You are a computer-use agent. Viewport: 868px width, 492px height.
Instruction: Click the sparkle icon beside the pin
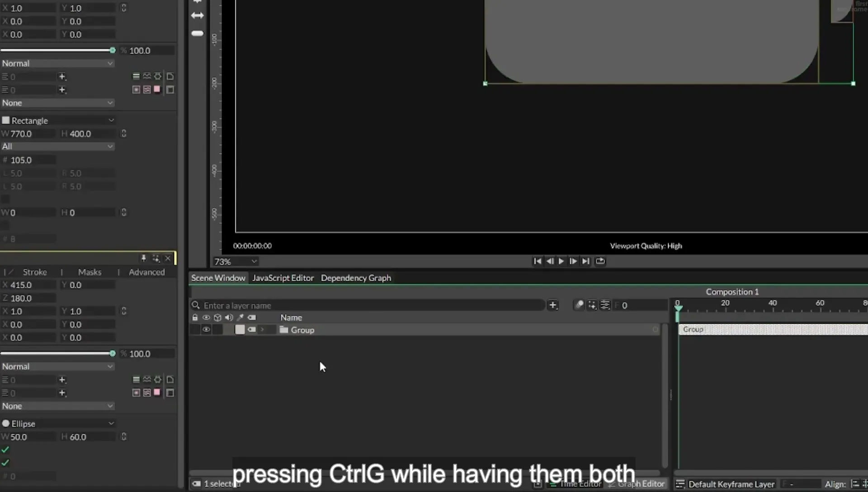click(x=156, y=258)
